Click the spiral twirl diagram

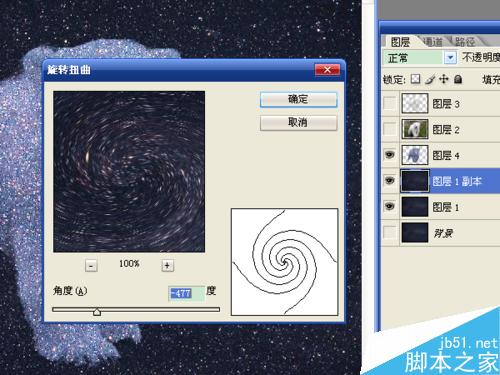[x=285, y=262]
